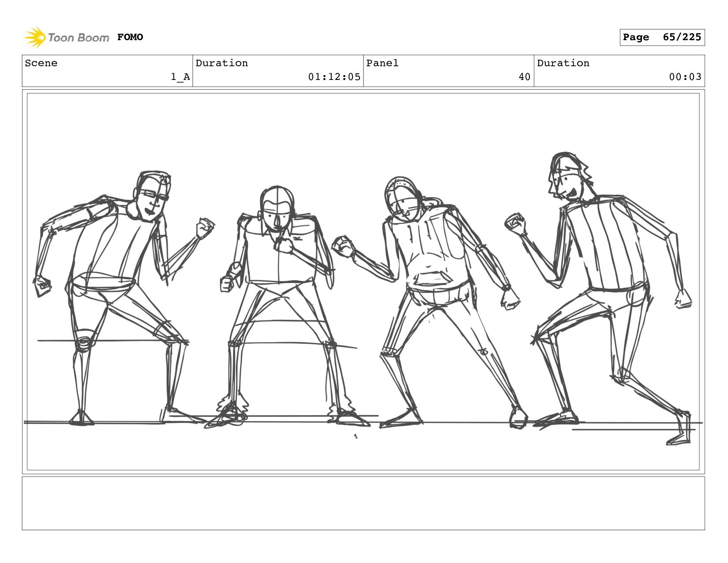
Task: Select the Duration label beside Panel
Action: click(563, 63)
